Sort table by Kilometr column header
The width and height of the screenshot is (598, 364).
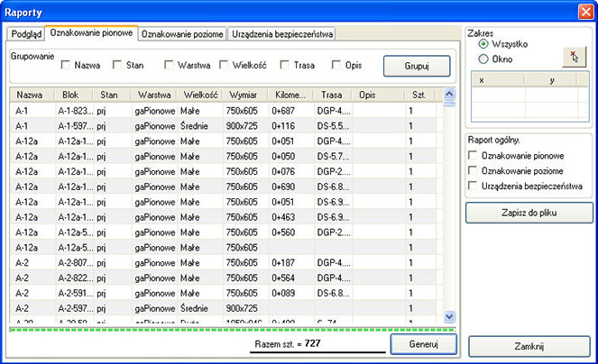tap(290, 95)
